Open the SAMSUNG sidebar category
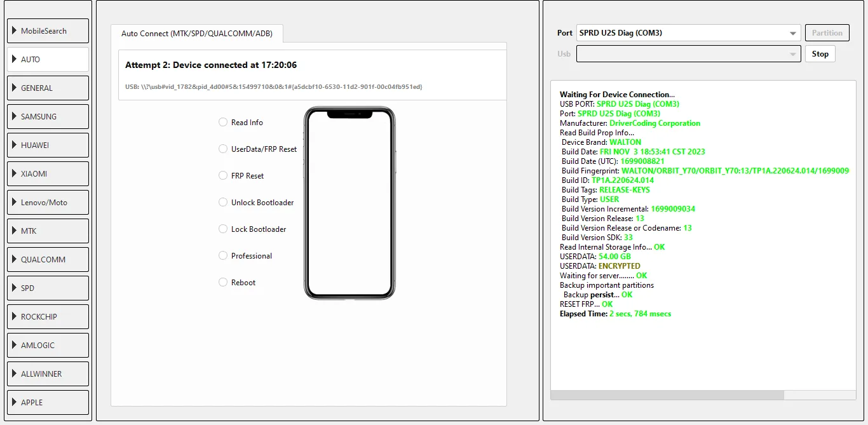 click(48, 117)
